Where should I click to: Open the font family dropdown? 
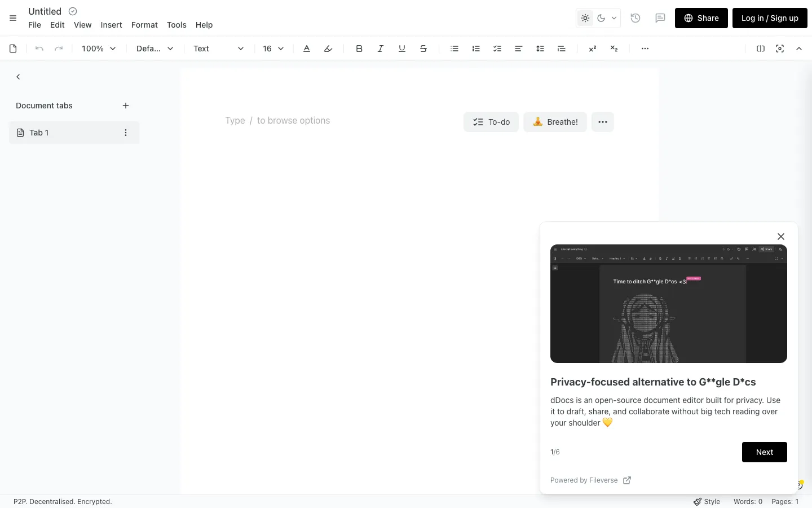tap(155, 49)
